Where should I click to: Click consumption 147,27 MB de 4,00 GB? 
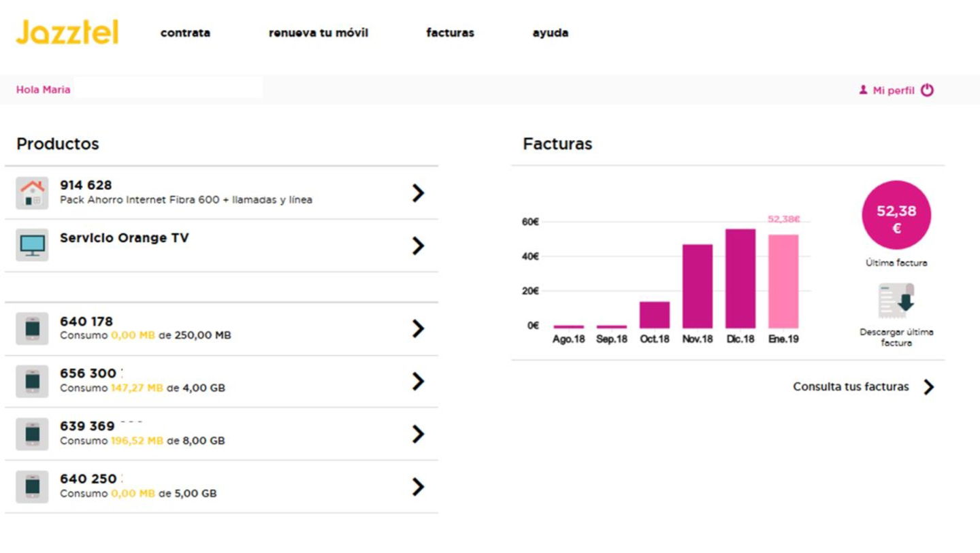click(142, 388)
